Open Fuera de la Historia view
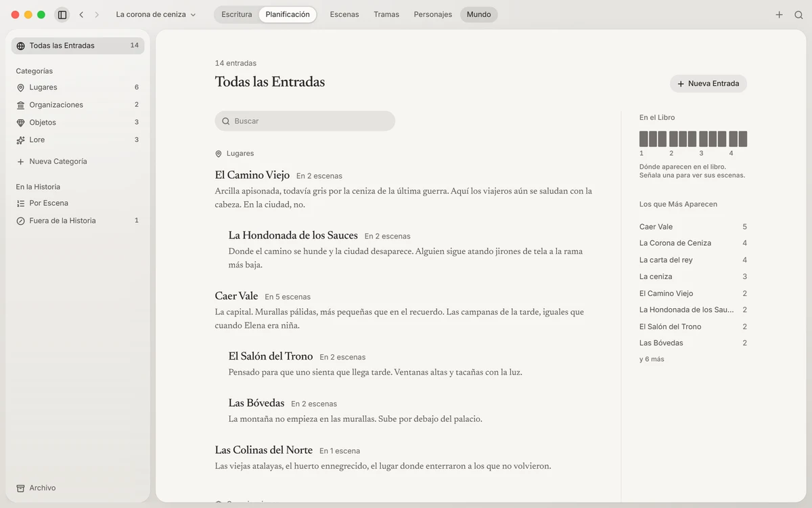 (78, 221)
